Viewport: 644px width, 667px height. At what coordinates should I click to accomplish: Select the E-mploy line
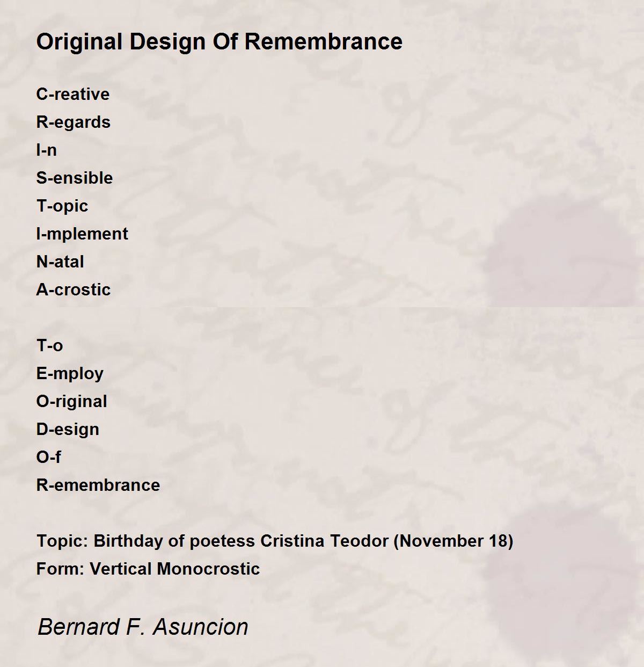(x=70, y=373)
